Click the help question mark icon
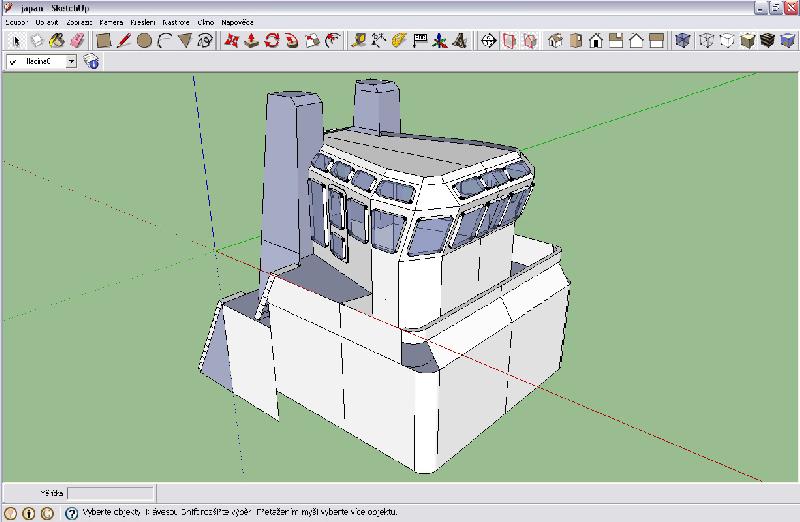The width and height of the screenshot is (800, 522). coord(72,513)
